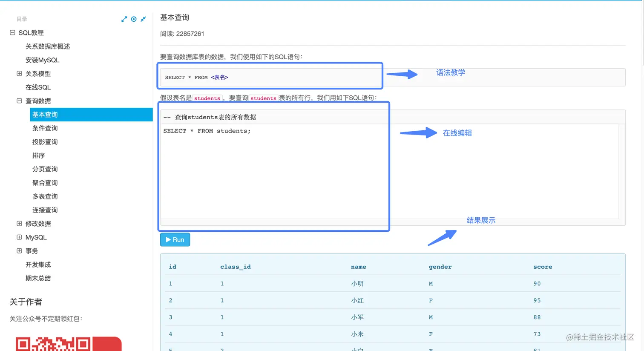Click score 95 in 小红's row
This screenshot has height=351, width=644.
pos(537,300)
